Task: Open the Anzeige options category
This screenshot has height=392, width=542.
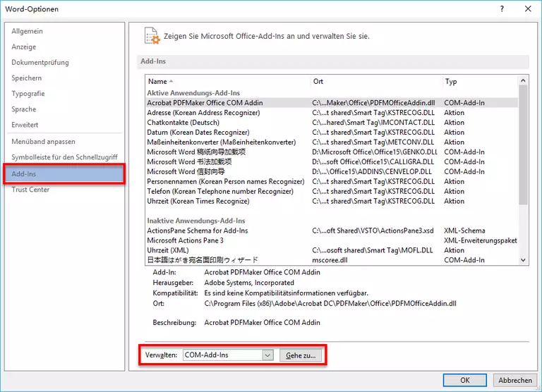Action: [24, 47]
